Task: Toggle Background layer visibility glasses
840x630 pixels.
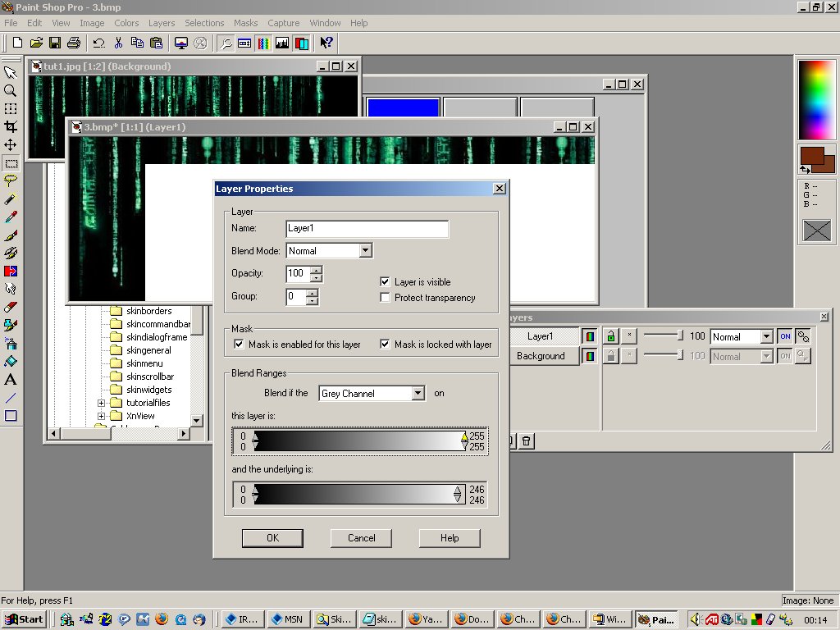Action: [x=589, y=356]
